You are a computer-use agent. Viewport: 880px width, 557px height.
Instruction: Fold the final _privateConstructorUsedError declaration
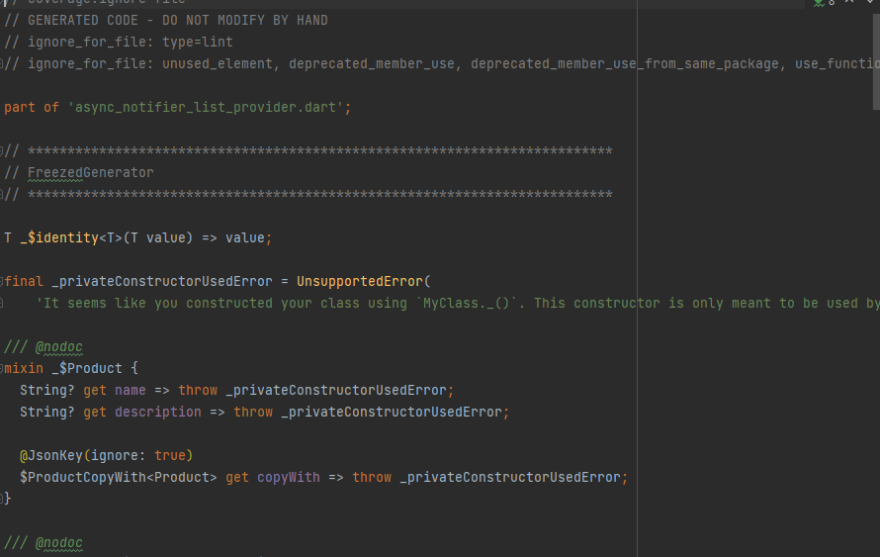pyautogui.click(x=2, y=281)
